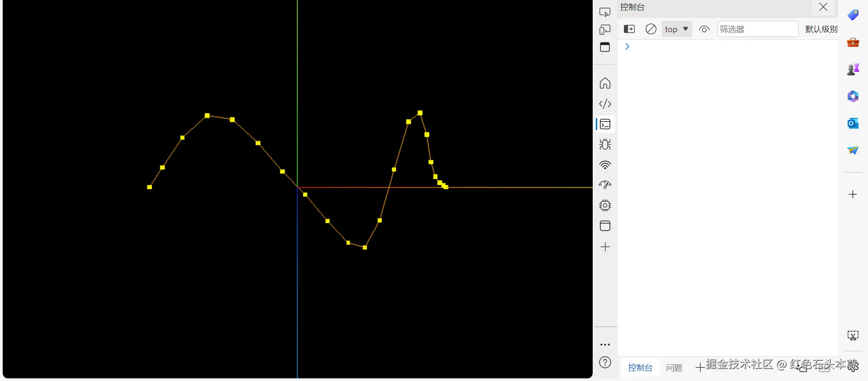Viewport: 868px width, 381px height.
Task: Open the Network tool wifi icon
Action: tap(605, 165)
